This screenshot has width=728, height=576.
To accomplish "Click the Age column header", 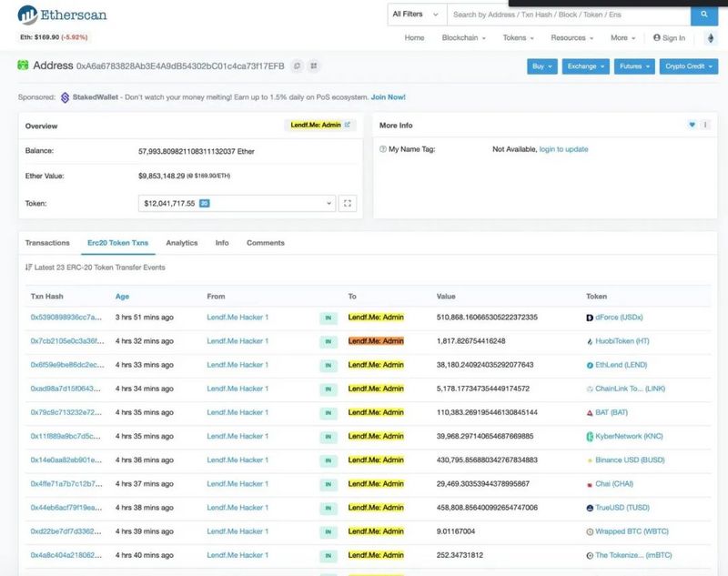I will [x=122, y=297].
